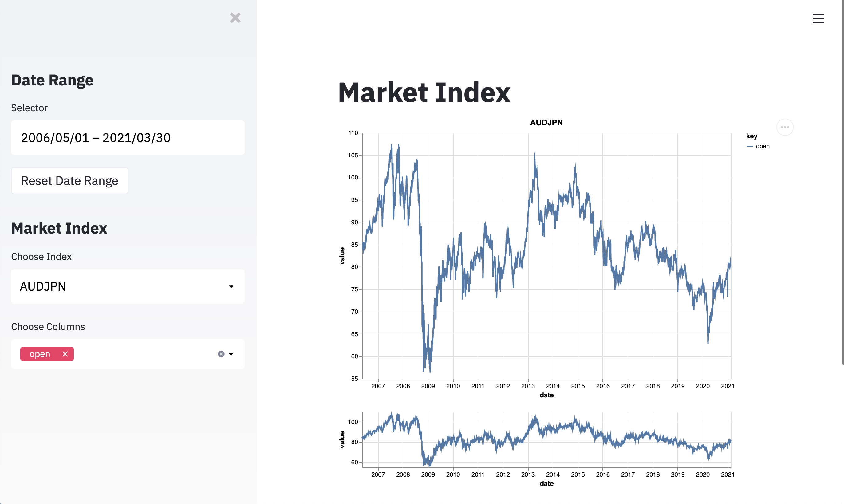Remove the 'open' column tag

(x=65, y=354)
